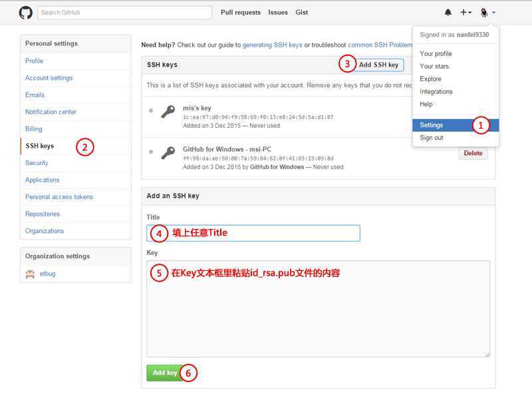532x406 pixels.
Task: Submit with the green Add key button
Action: point(166,373)
